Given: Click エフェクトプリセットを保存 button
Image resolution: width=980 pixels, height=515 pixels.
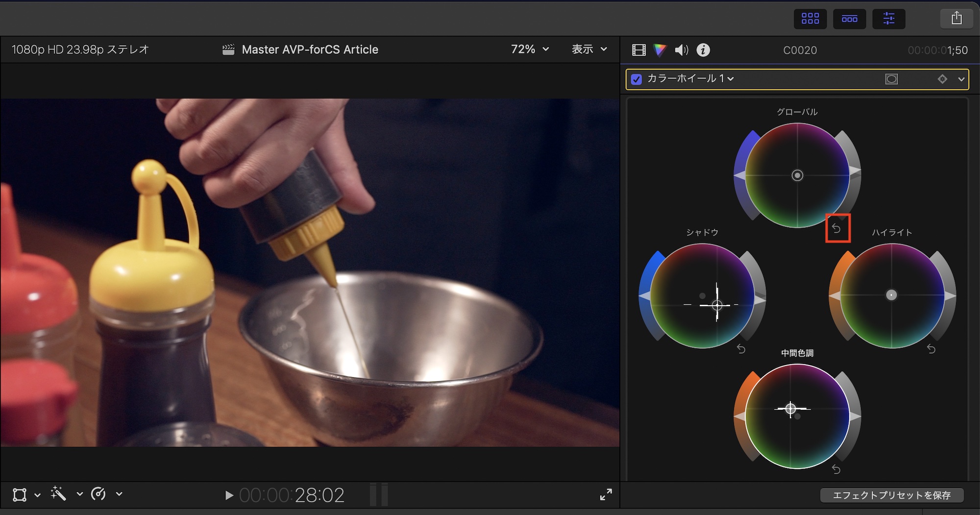Looking at the screenshot, I should (x=891, y=495).
